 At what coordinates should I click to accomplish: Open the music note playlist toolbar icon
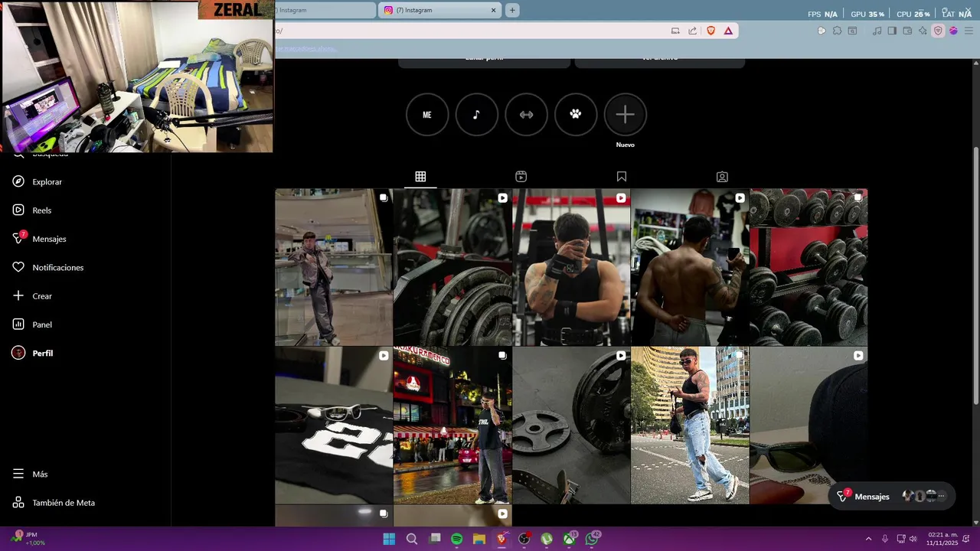pyautogui.click(x=877, y=31)
